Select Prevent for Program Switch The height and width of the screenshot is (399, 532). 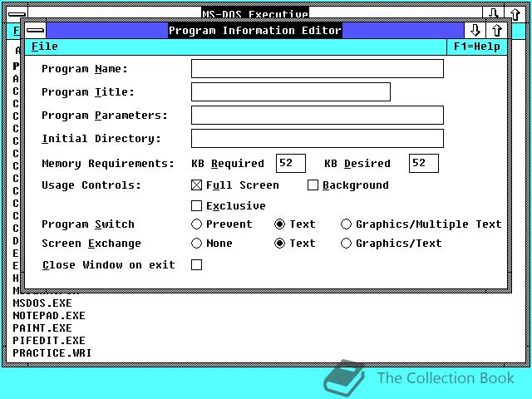196,224
